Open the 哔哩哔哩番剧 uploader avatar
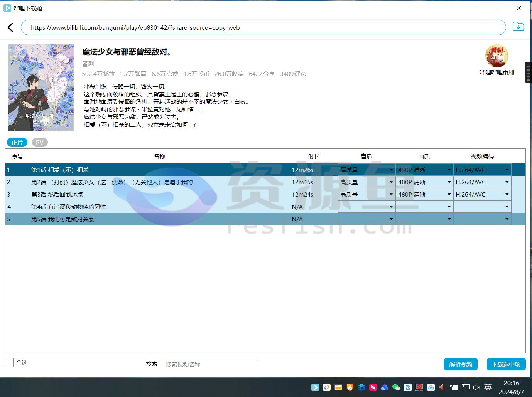The height and width of the screenshot is (397, 532). coord(497,56)
